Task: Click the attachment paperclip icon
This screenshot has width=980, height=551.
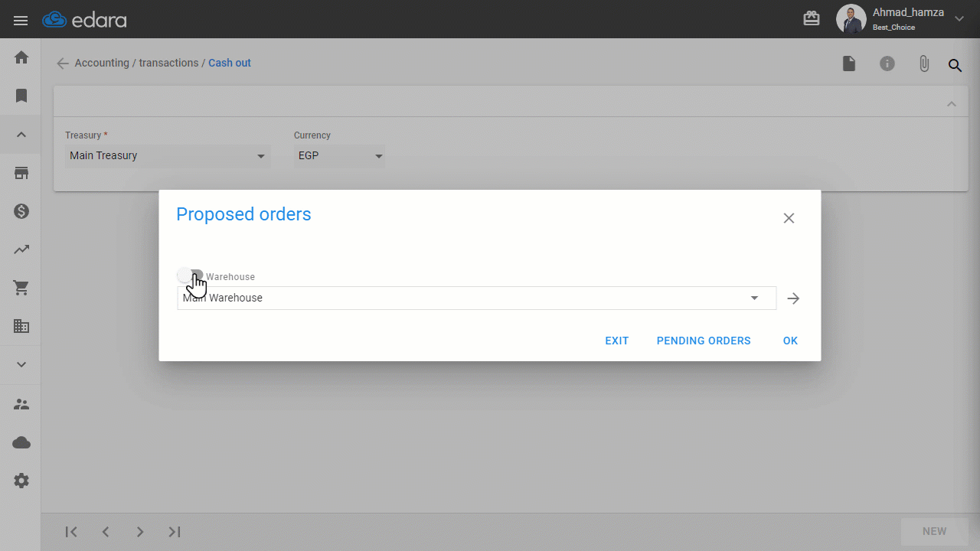Action: 924,64
